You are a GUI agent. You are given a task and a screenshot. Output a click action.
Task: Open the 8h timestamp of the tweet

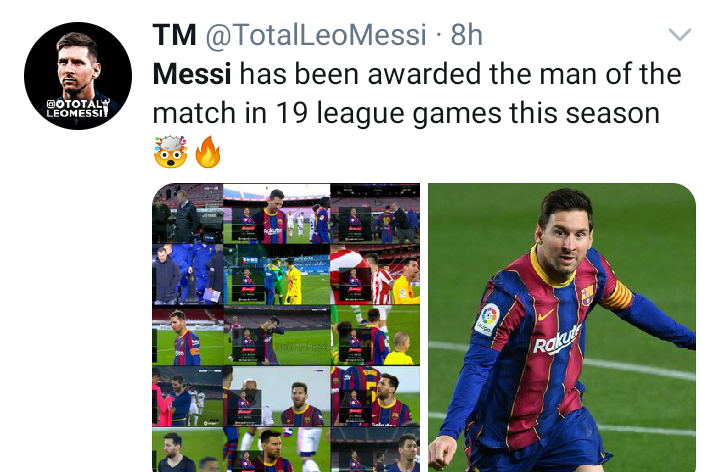[x=467, y=35]
